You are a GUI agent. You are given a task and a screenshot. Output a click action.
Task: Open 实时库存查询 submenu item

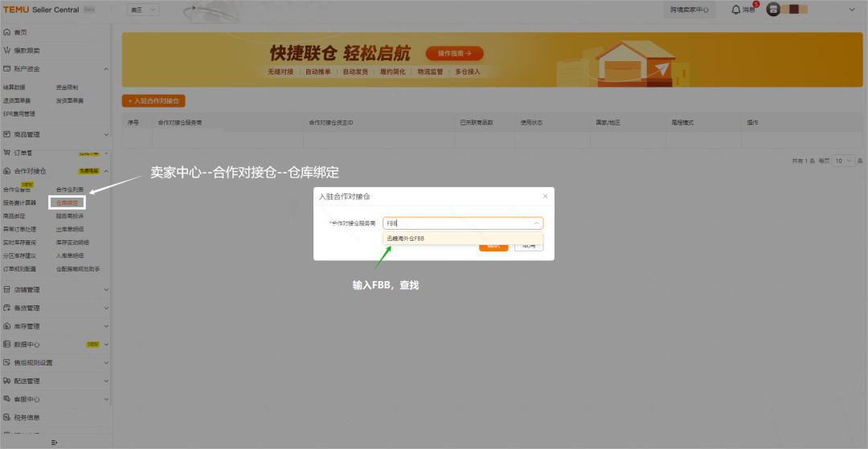point(19,243)
